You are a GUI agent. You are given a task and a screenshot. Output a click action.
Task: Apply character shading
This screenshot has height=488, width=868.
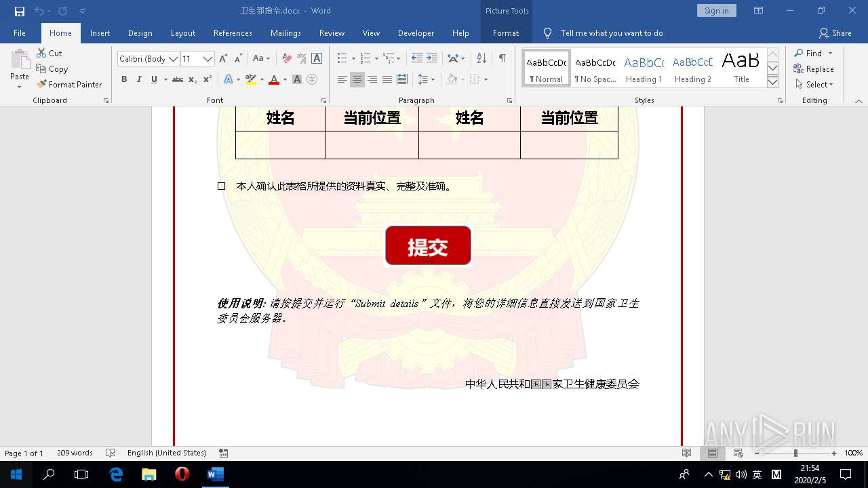tap(297, 79)
